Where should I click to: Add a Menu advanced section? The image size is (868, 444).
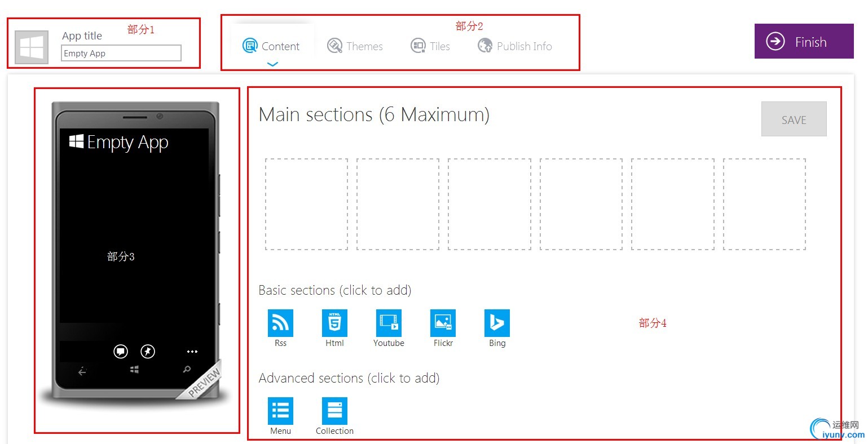[x=280, y=411]
